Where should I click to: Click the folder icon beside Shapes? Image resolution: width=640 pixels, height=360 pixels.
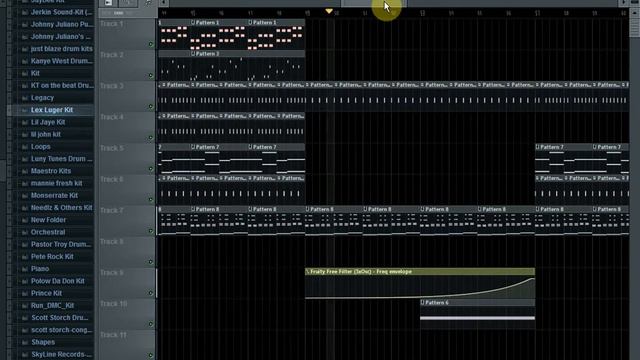tap(24, 343)
